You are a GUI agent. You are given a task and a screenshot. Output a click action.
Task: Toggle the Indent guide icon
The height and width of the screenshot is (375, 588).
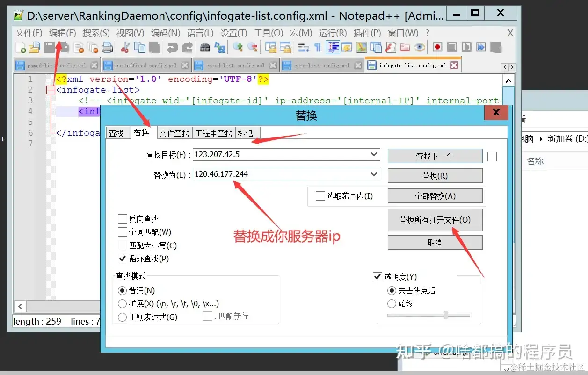pos(334,47)
